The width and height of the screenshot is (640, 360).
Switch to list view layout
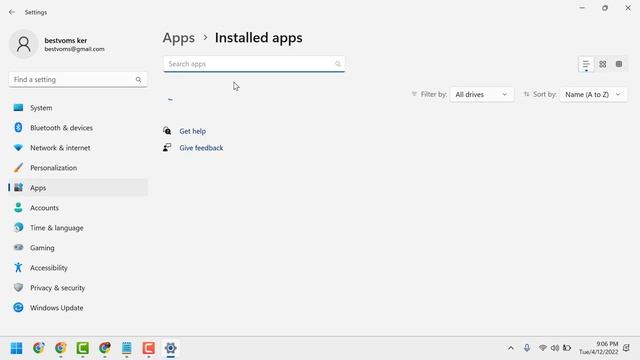(x=586, y=64)
